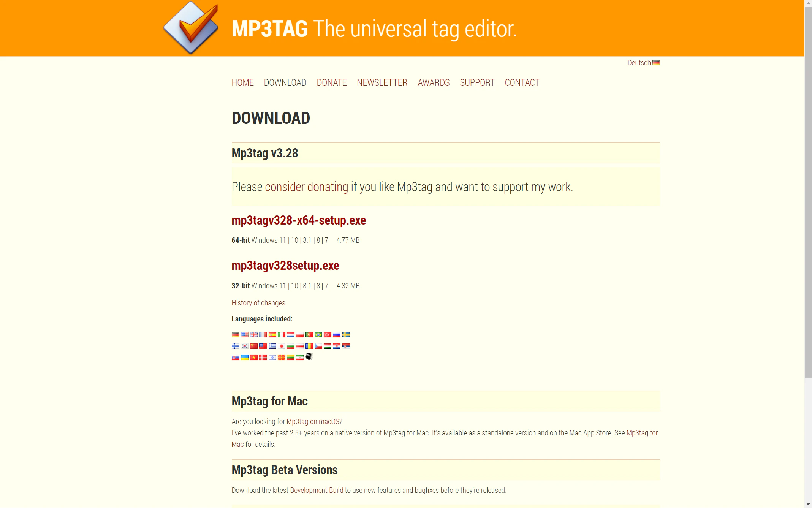Screen dimensions: 812x508
Task: Click the white-red-white striped flag icon
Action: tap(300, 346)
